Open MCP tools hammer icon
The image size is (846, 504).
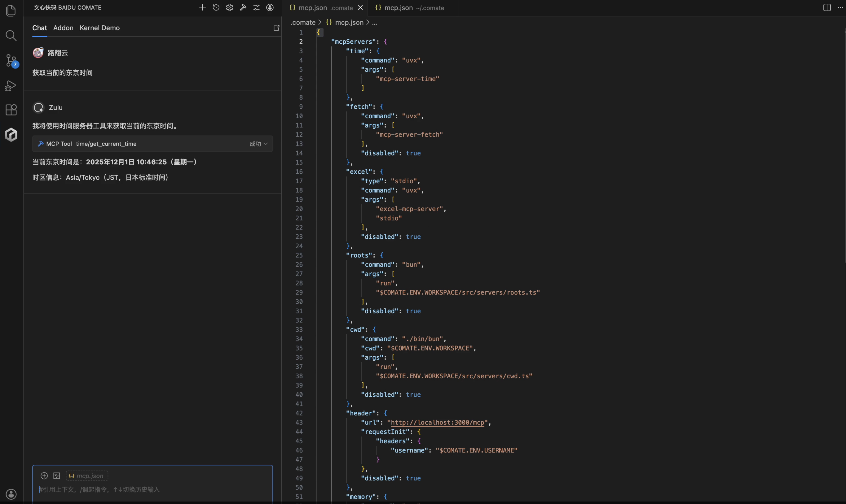pos(243,7)
